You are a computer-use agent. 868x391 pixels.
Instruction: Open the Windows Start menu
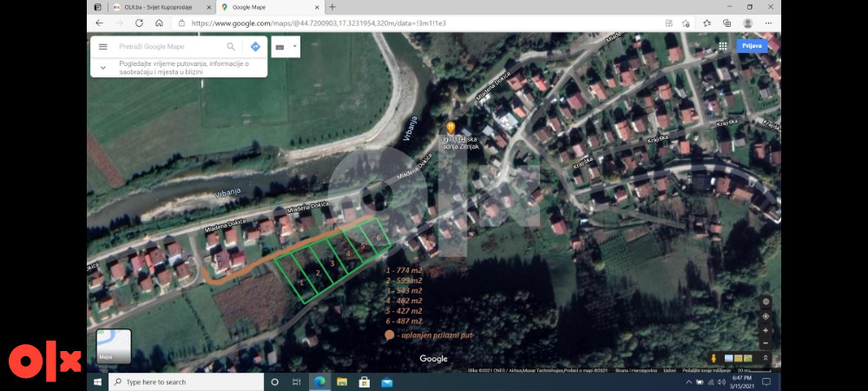pyautogui.click(x=98, y=382)
